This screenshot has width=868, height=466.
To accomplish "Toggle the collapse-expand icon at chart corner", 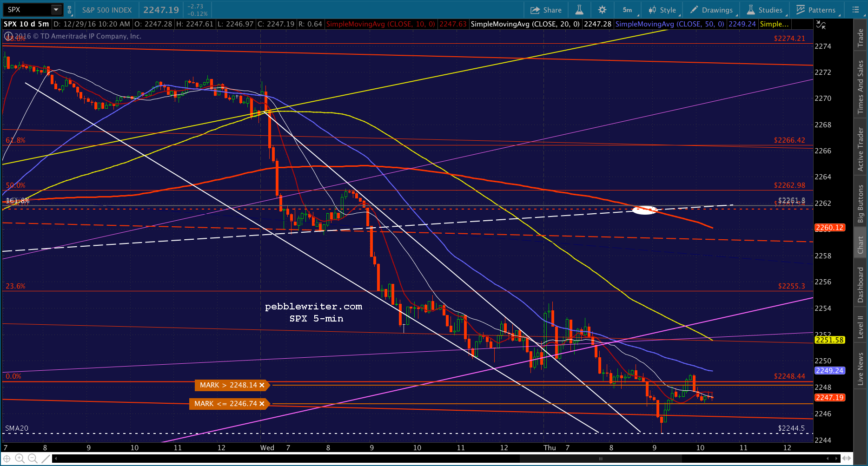I will 821,26.
